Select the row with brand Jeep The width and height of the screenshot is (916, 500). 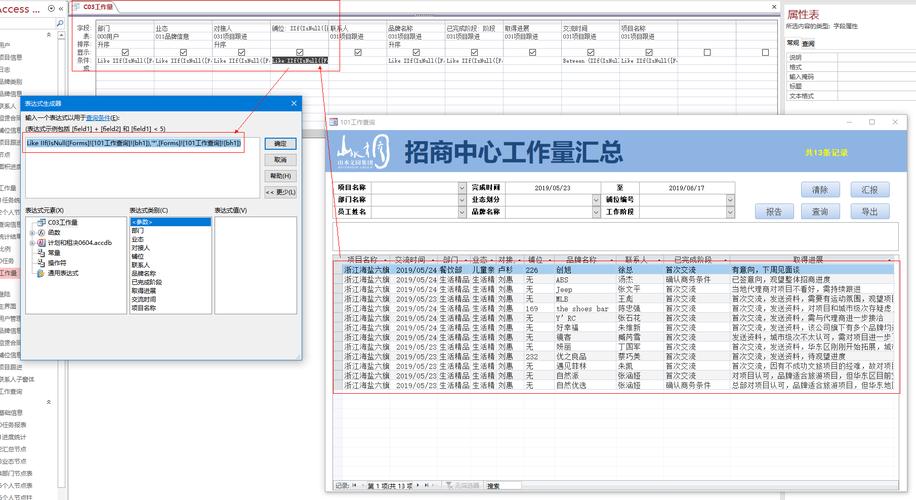[x=613, y=289]
